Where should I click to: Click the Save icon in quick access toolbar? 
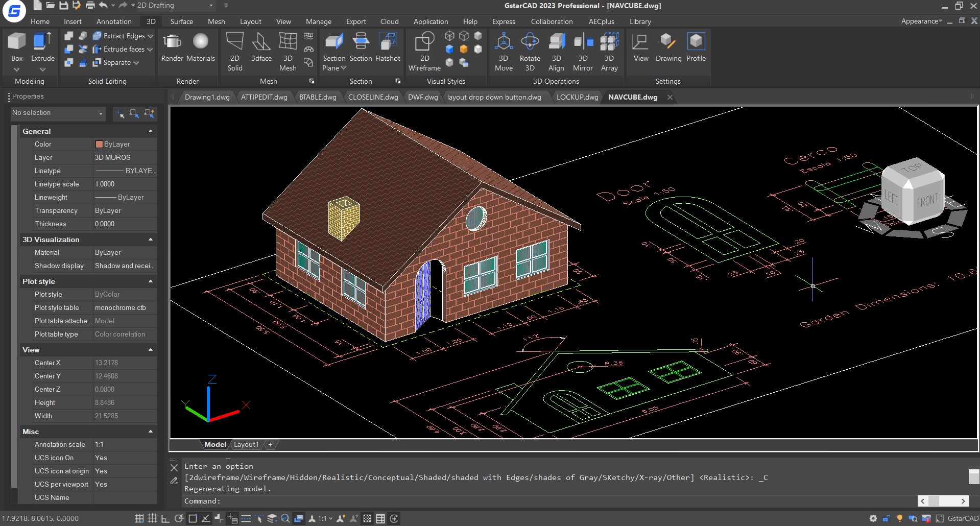[x=63, y=5]
